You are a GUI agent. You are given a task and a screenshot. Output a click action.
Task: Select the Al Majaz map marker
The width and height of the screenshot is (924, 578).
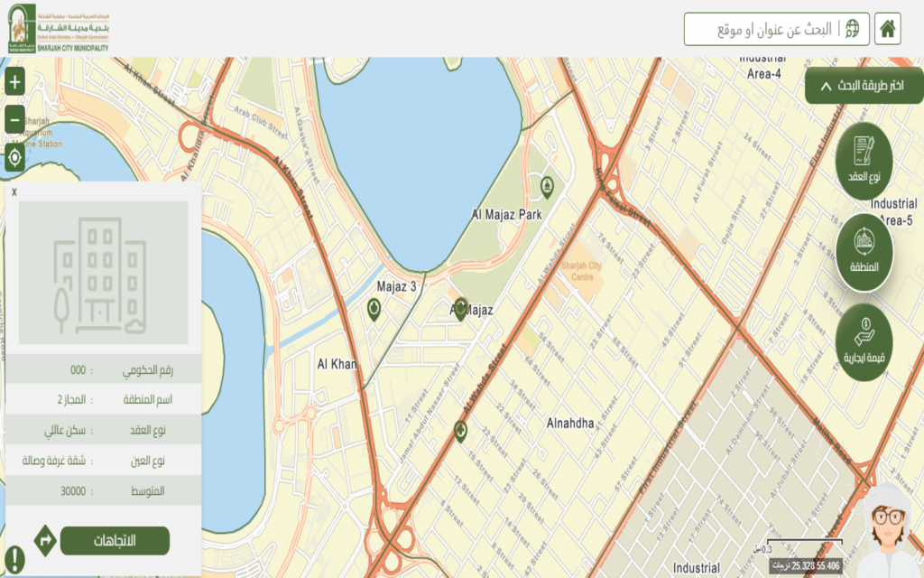[x=461, y=307]
